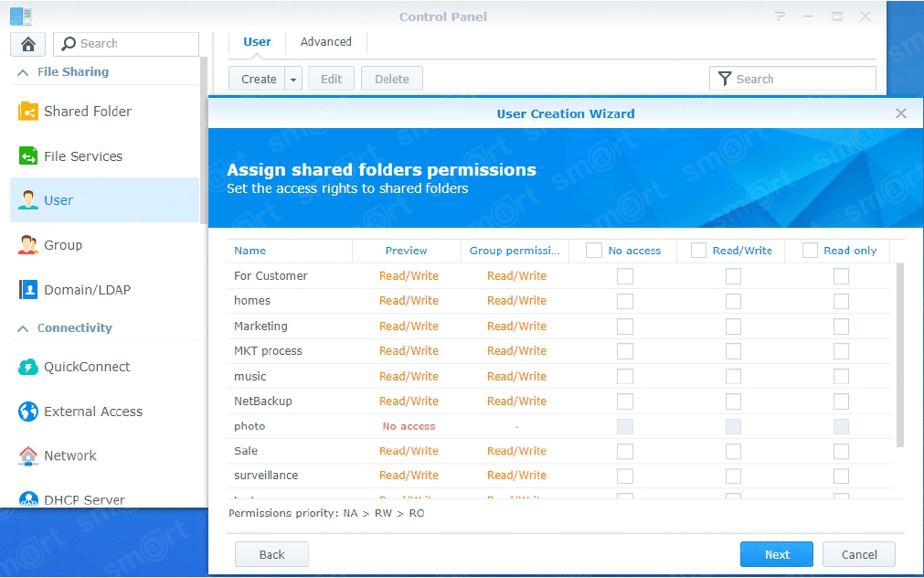Click the No access preview for photo

tap(409, 426)
